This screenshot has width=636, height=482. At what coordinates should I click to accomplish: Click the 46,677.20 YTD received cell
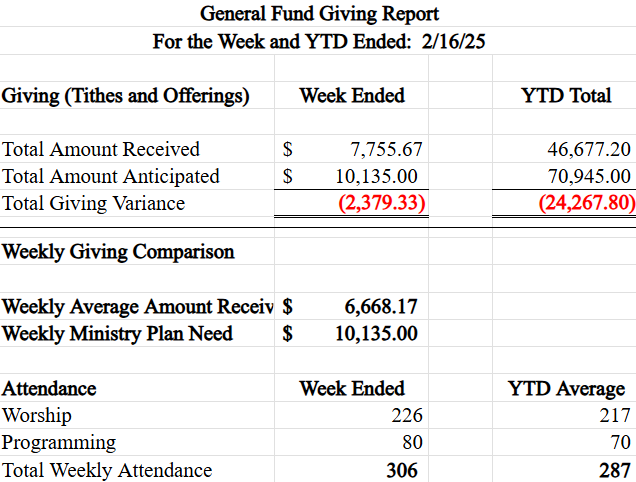[x=589, y=150]
